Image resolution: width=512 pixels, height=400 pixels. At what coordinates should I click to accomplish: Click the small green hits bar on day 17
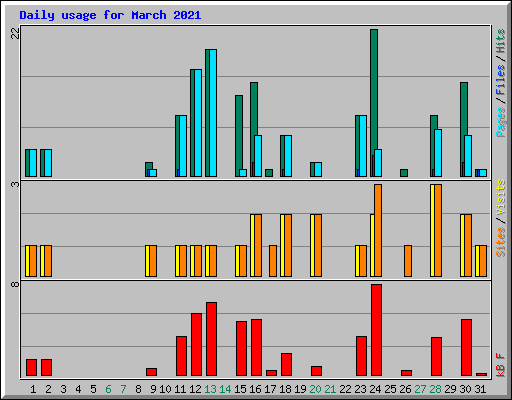pyautogui.click(x=269, y=173)
